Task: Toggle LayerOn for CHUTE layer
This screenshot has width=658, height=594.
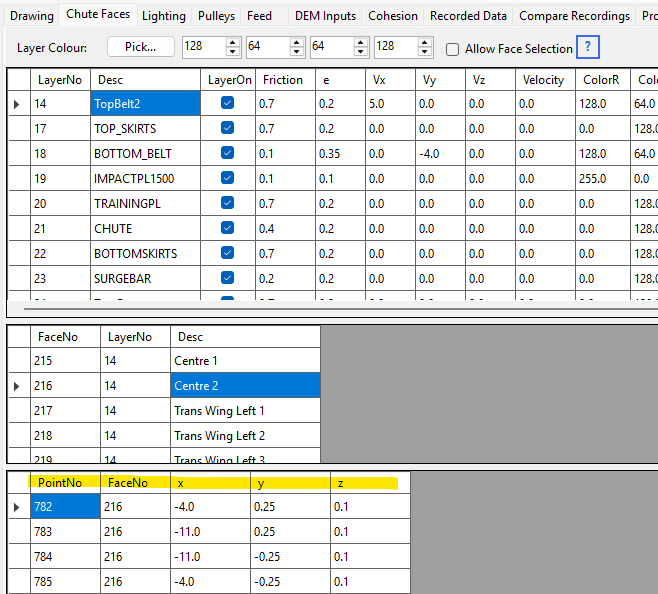Action: coord(227,228)
